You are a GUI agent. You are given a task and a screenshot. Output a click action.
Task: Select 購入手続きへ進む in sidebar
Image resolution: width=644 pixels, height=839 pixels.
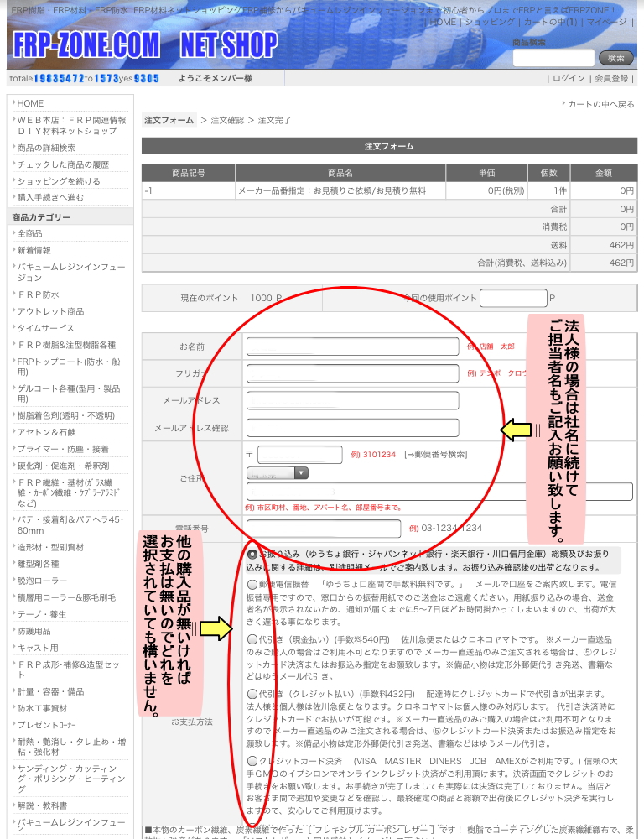point(50,197)
